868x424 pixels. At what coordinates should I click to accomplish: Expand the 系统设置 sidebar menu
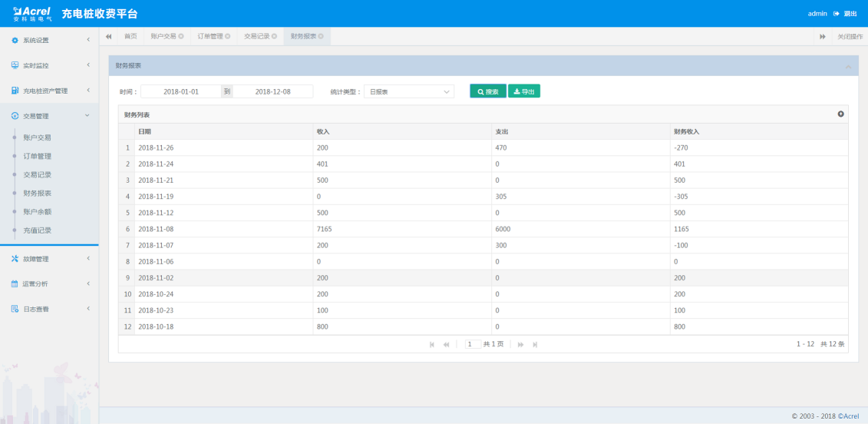pyautogui.click(x=49, y=40)
